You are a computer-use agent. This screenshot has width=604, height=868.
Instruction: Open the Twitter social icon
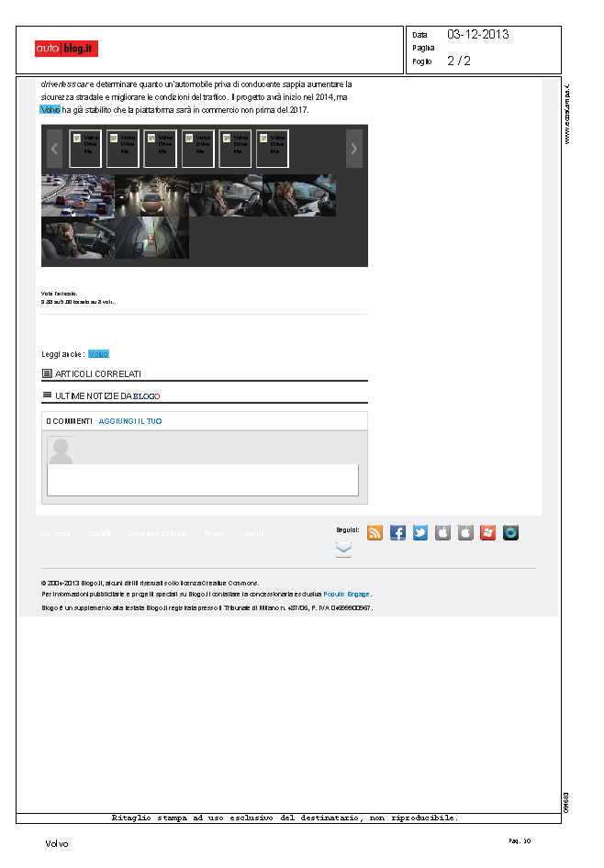(x=420, y=533)
